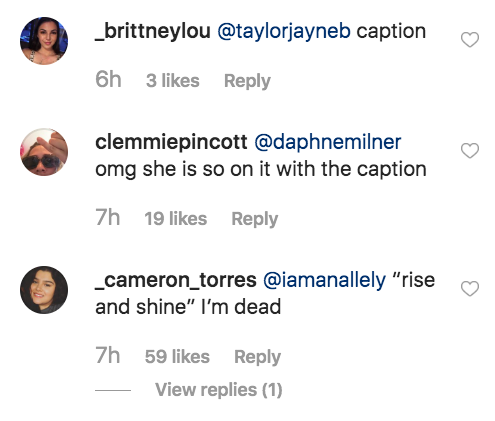
Task: View who gave 59 likes
Action: (x=177, y=357)
